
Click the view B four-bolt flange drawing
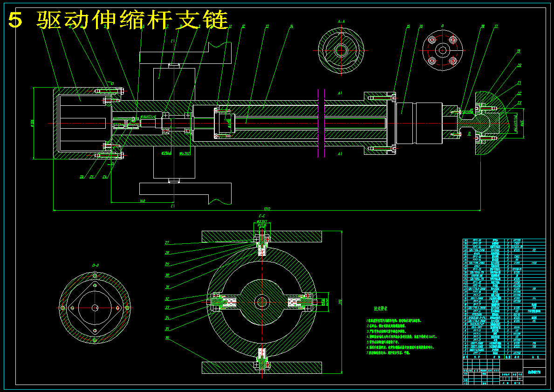tap(442, 50)
